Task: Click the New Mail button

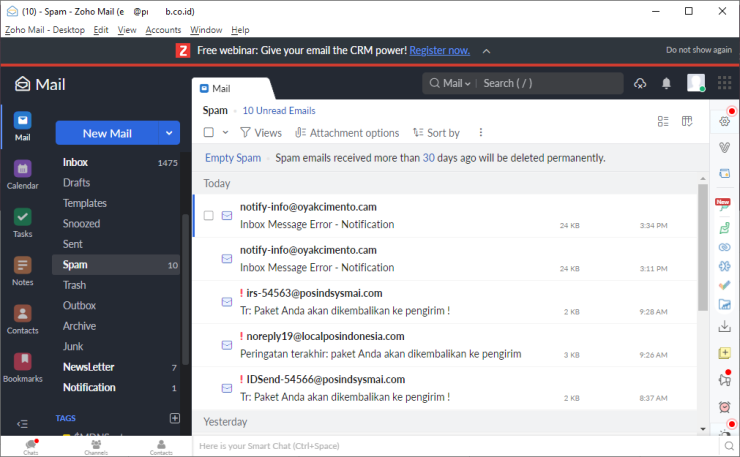Action: pos(107,133)
